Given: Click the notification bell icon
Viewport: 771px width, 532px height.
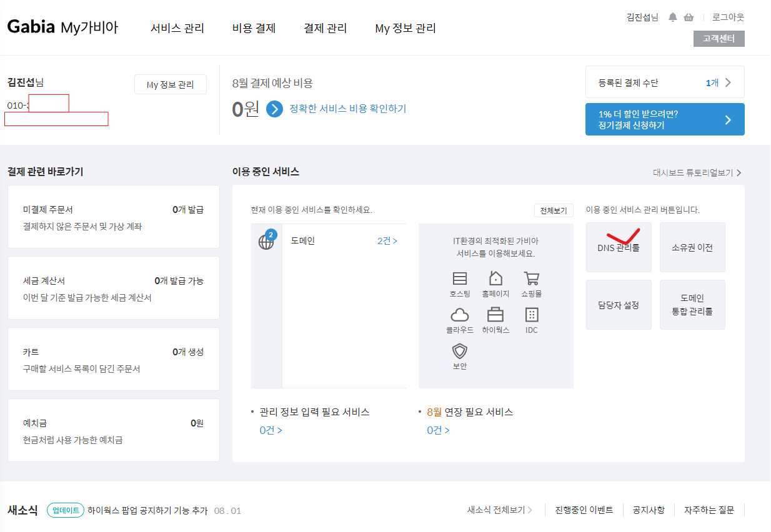Looking at the screenshot, I should tap(672, 17).
